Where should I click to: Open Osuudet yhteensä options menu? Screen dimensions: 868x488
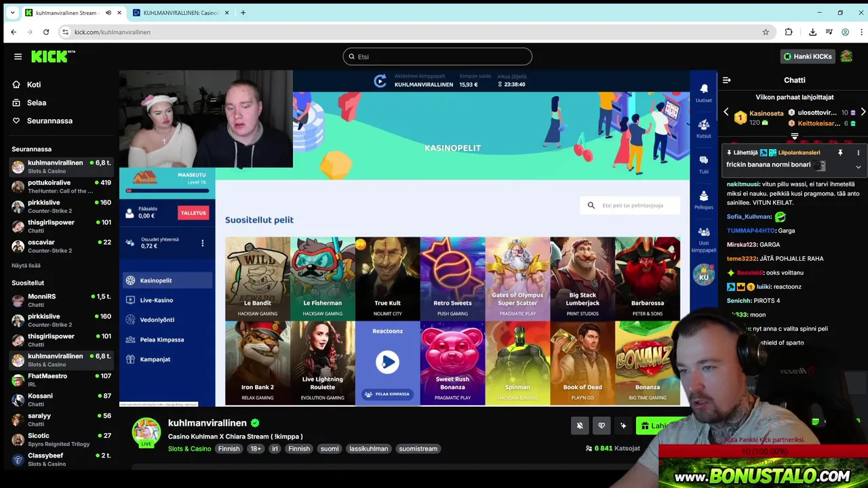pyautogui.click(x=202, y=243)
